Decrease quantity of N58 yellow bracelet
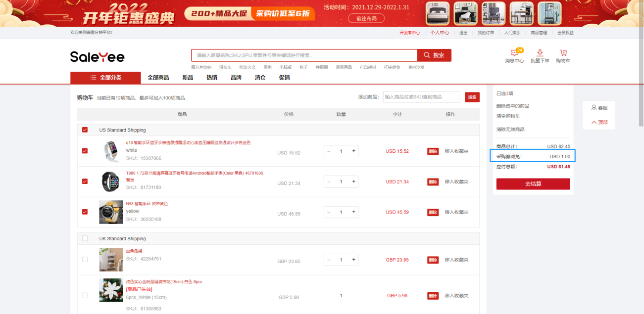Viewport: 644px width, 314px height. tap(329, 212)
